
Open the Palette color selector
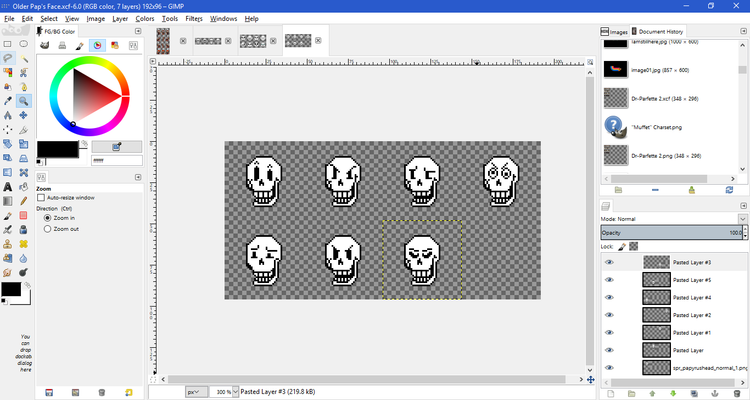115,45
